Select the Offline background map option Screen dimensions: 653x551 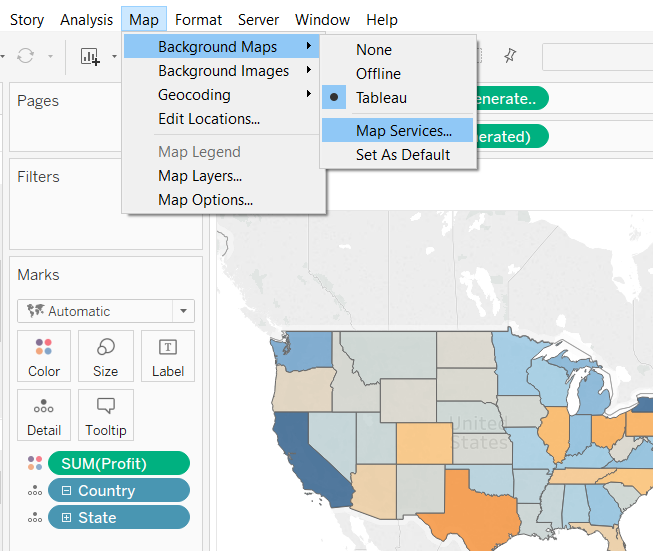(x=378, y=74)
